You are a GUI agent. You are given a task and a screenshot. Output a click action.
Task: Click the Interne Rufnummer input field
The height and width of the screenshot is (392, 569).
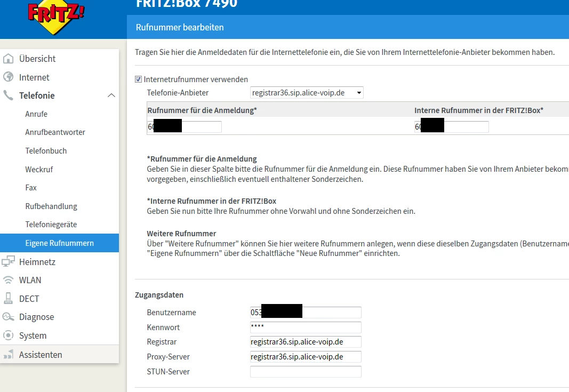click(x=452, y=127)
